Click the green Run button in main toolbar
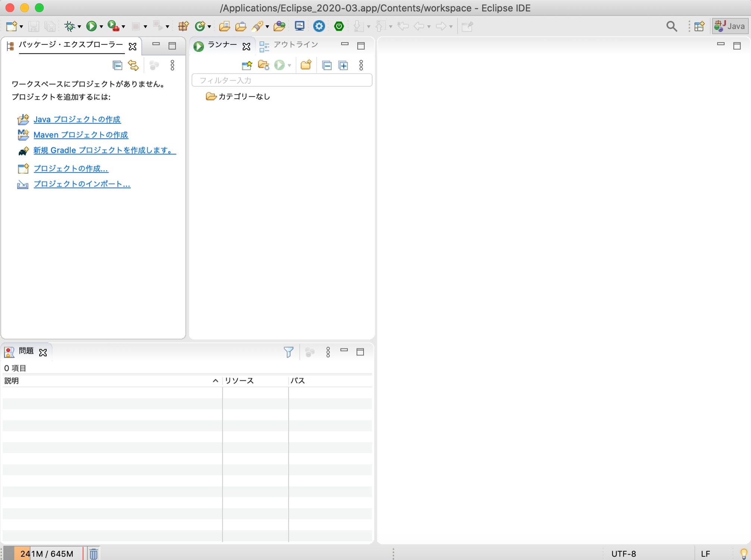 (x=91, y=26)
